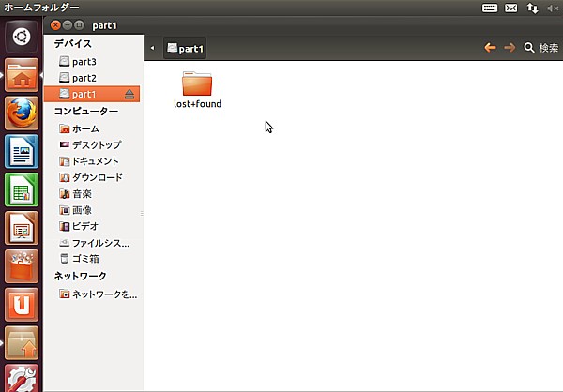Open the mail messaging indicator

tap(511, 8)
